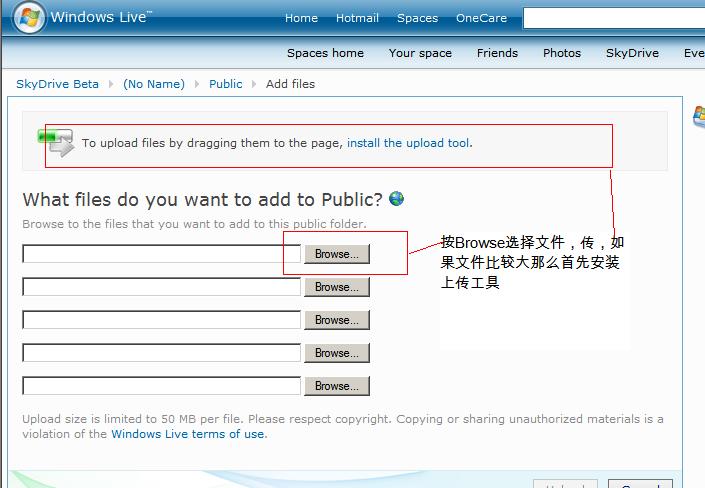
Task: Focus the fifth file path field
Action: coord(161,386)
